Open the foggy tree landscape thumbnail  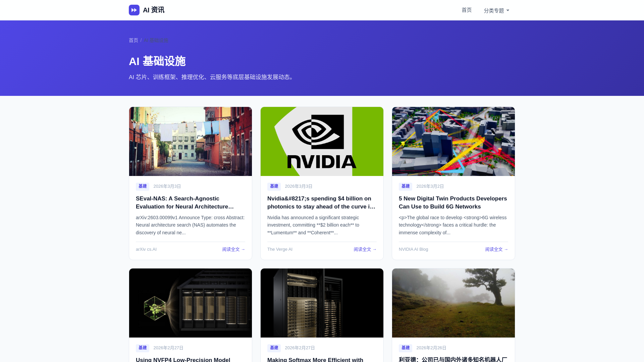coord(453,303)
